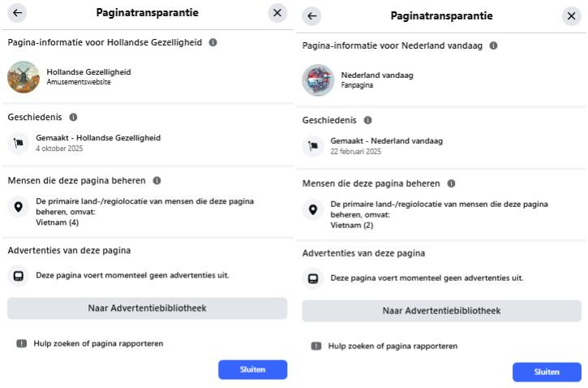The image size is (588, 388).
Task: Open Nederland vandaag profile picture
Action: click(x=318, y=80)
